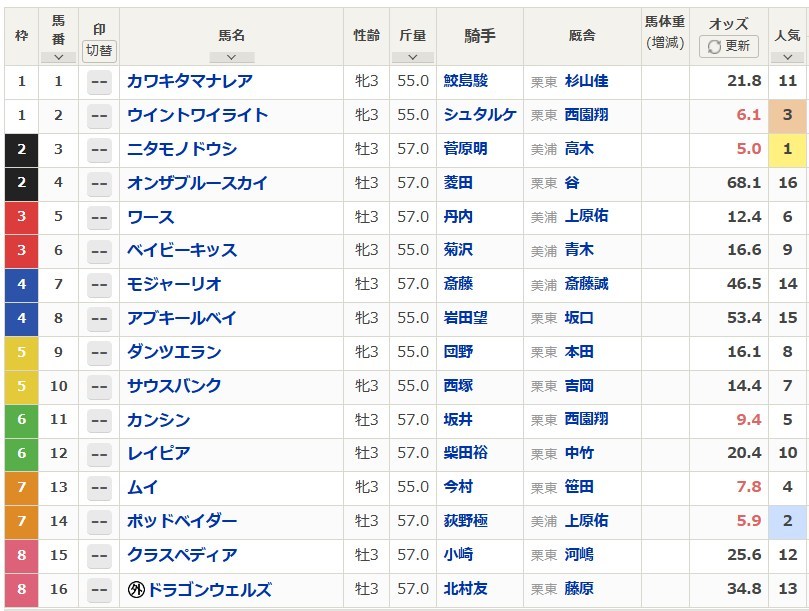The image size is (809, 611).
Task: Open jockey 鮫島駿 profile
Action: coord(465,82)
